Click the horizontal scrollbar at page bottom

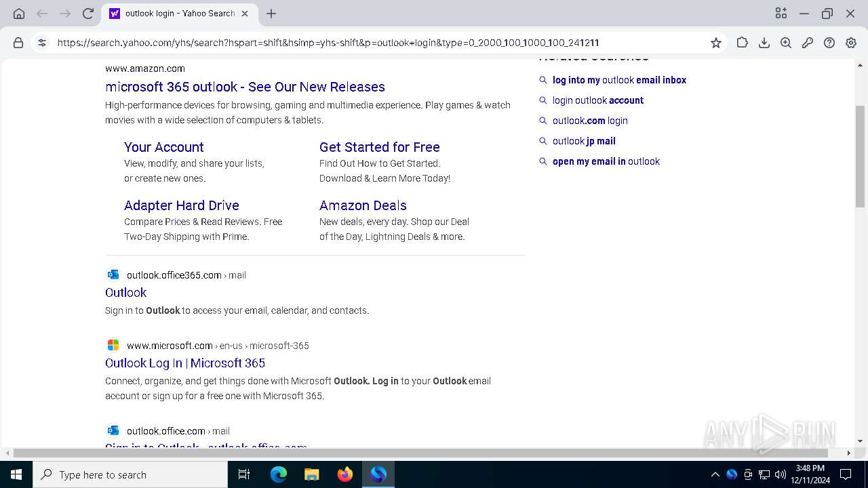[420, 453]
